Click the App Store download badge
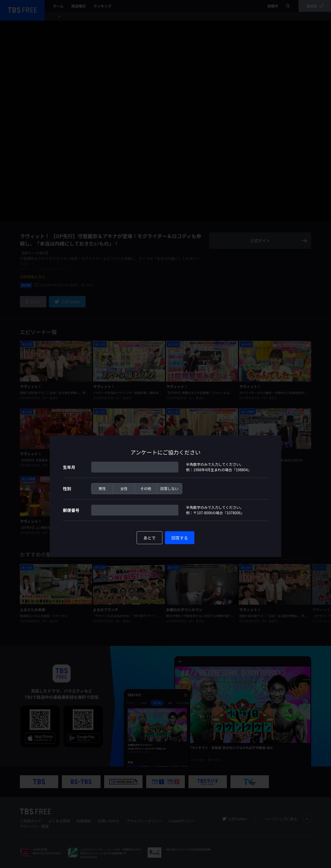This screenshot has width=331, height=868. (40, 738)
